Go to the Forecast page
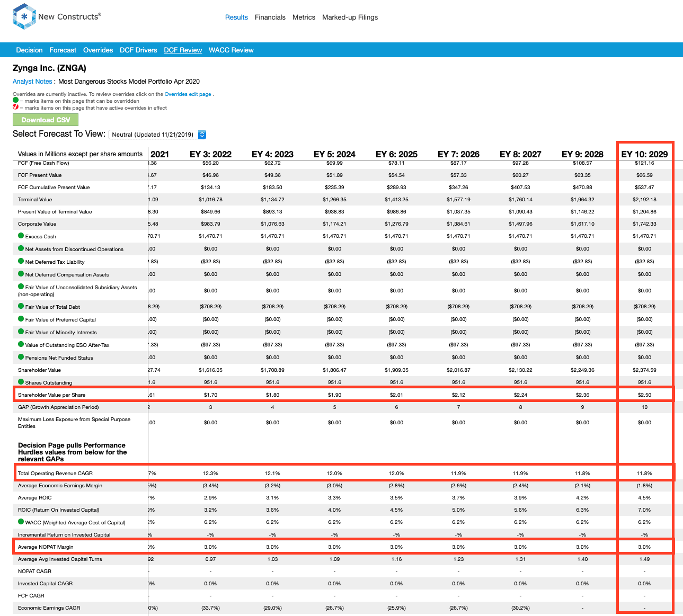Image resolution: width=683 pixels, height=616 pixels. pyautogui.click(x=63, y=50)
